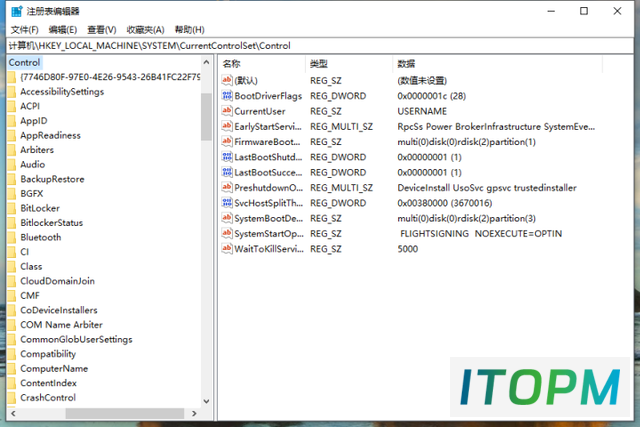This screenshot has height=427, width=640.
Task: Click the LastBootSucce... DWORD icon
Action: pyautogui.click(x=227, y=172)
